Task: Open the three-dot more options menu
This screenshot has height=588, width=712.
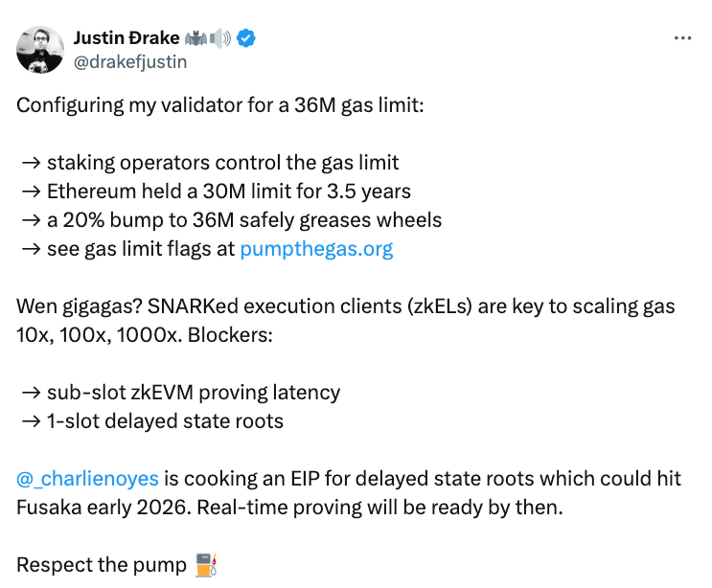Action: (682, 38)
